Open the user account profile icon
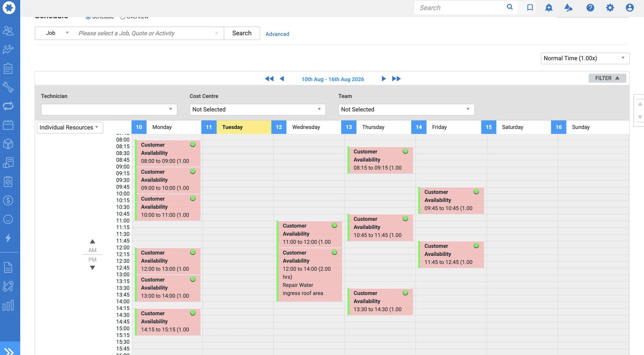 point(630,7)
